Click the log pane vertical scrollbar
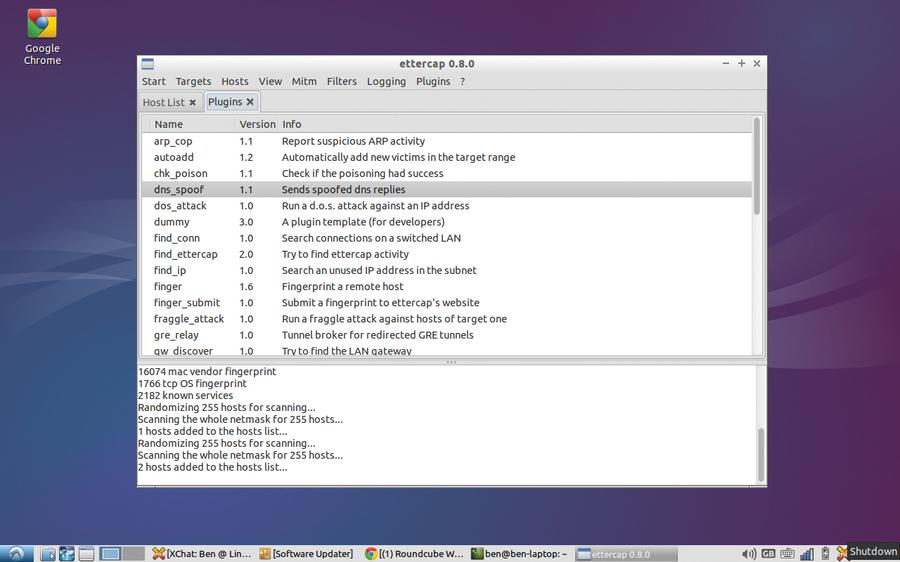The width and height of the screenshot is (900, 562). 761,455
